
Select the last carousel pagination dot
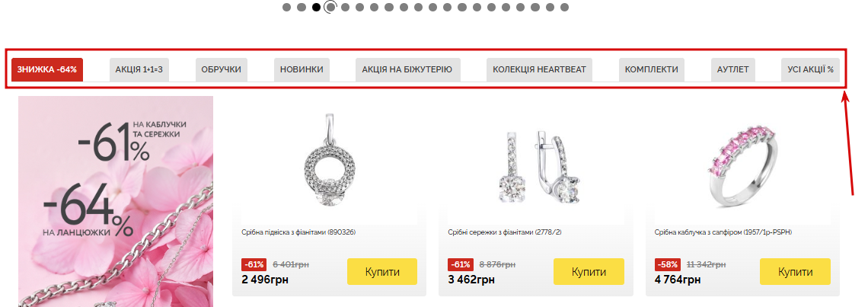click(x=564, y=7)
